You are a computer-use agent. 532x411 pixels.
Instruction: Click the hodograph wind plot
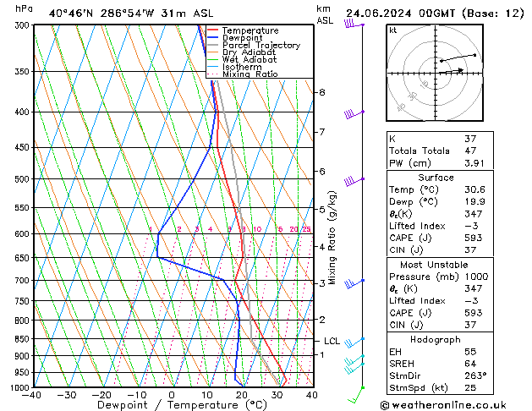click(x=435, y=73)
